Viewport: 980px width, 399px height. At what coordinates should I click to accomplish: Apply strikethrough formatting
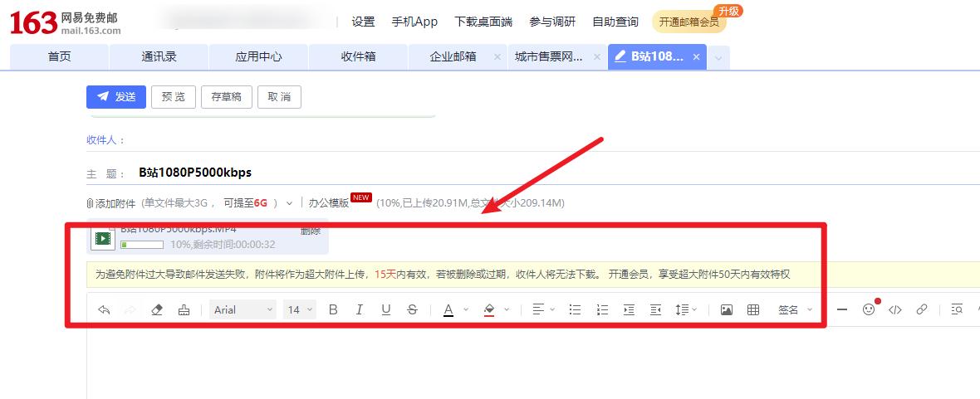click(413, 309)
